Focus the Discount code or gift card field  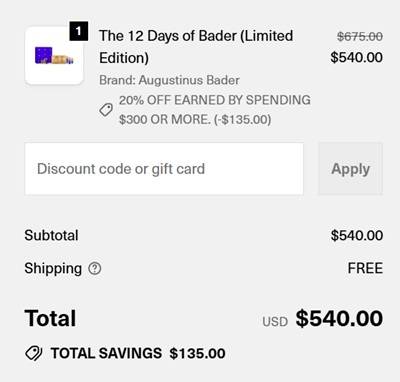tap(164, 169)
